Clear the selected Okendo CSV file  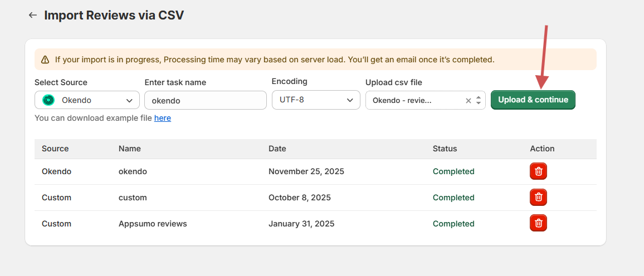(468, 101)
